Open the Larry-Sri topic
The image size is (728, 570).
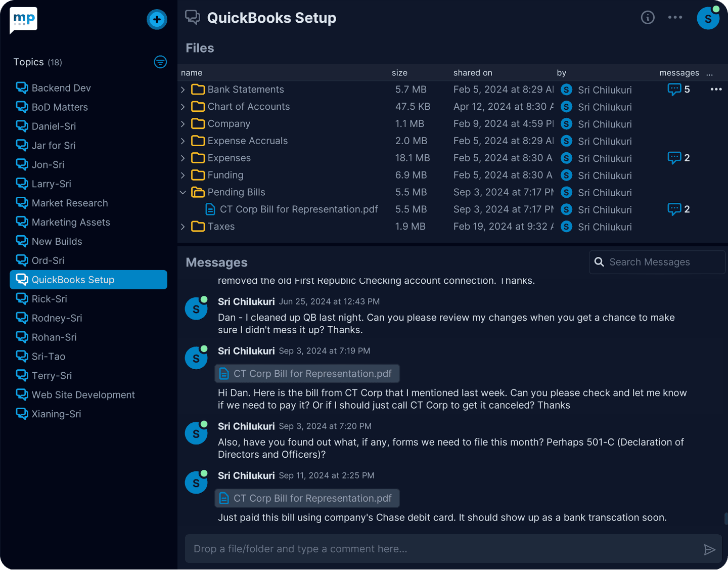pyautogui.click(x=88, y=184)
